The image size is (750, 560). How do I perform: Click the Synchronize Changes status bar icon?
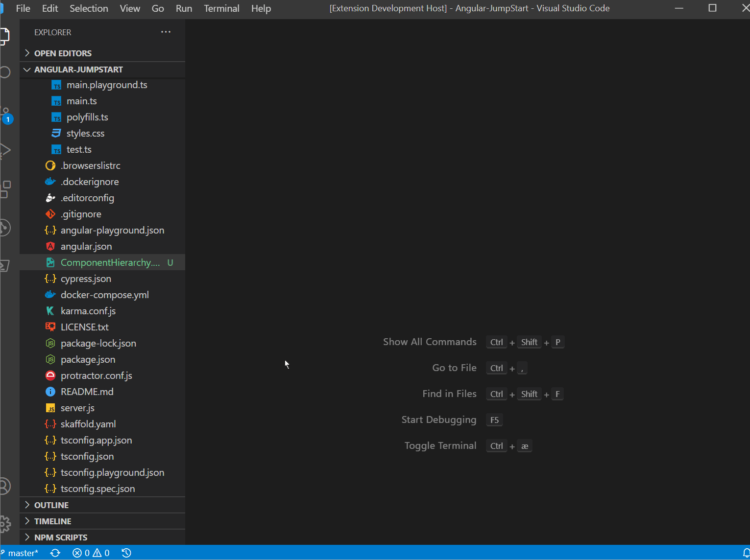(55, 553)
